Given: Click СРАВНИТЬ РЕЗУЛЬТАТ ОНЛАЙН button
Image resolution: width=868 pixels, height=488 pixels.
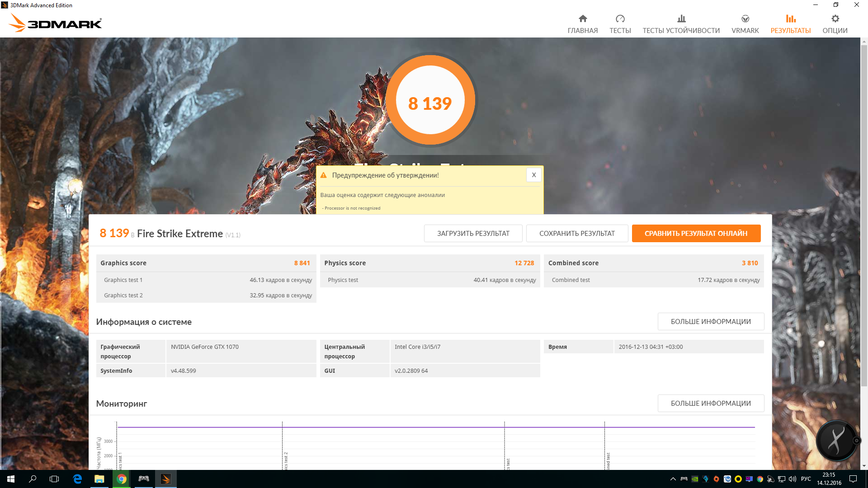Looking at the screenshot, I should coord(696,233).
